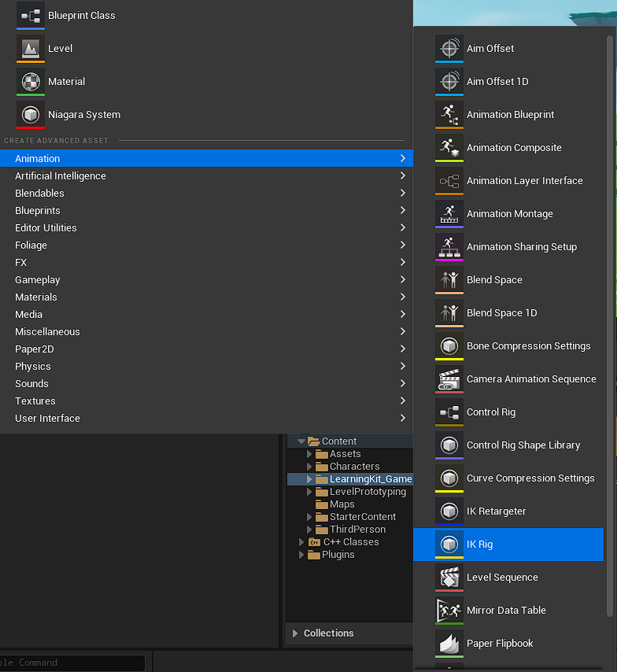Image resolution: width=617 pixels, height=672 pixels.
Task: Create a Level Sequence asset
Action: [x=508, y=577]
